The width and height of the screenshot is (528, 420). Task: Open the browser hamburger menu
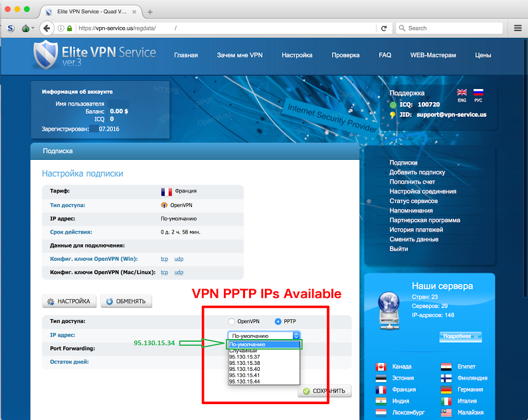[518, 29]
